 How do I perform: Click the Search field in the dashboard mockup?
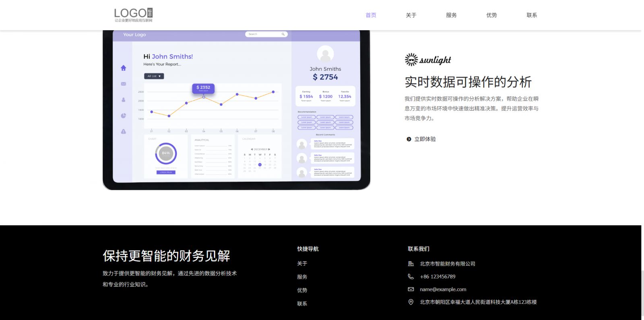266,34
